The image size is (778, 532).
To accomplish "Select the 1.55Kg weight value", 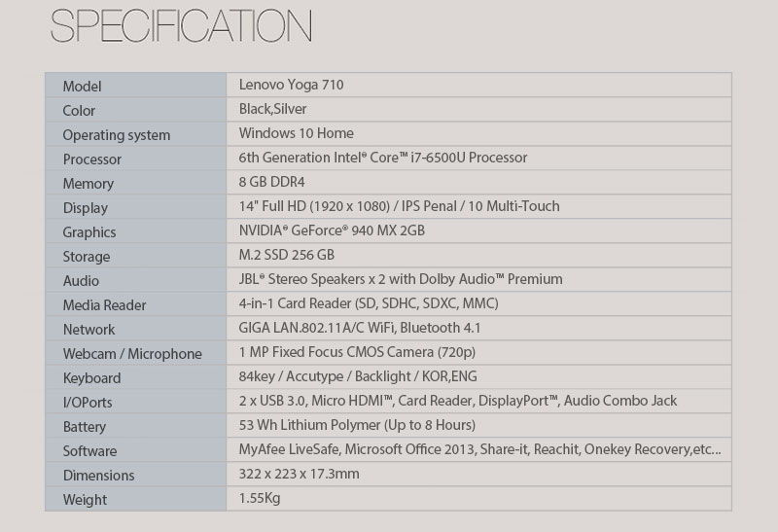I will coord(260,498).
